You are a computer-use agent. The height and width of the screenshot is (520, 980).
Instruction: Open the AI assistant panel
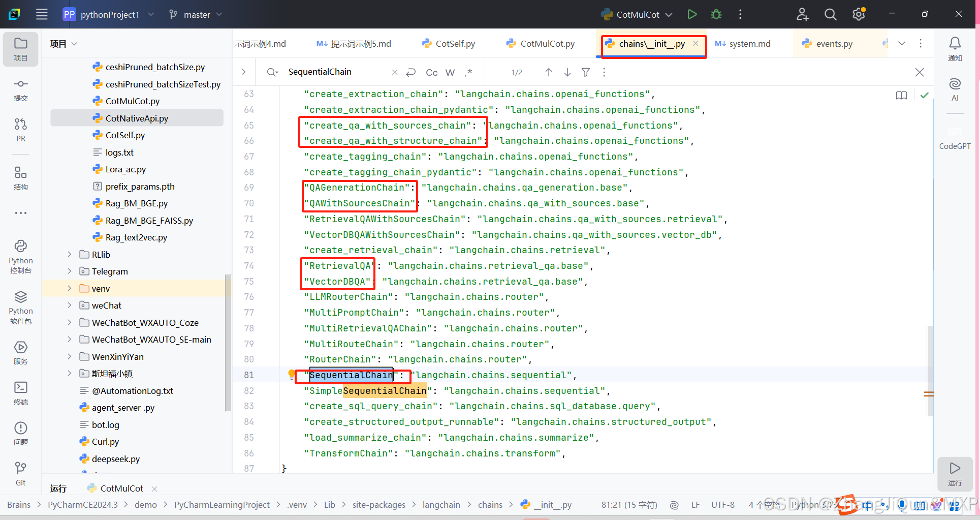(955, 89)
